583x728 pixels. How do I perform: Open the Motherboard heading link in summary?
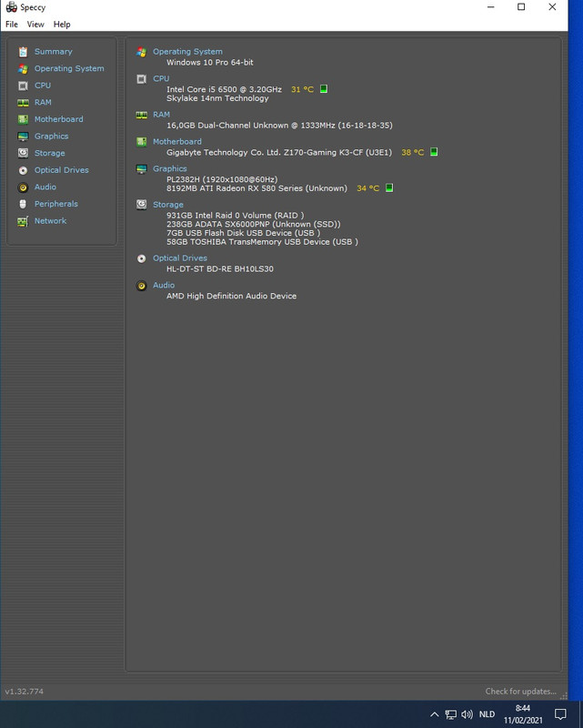point(177,141)
